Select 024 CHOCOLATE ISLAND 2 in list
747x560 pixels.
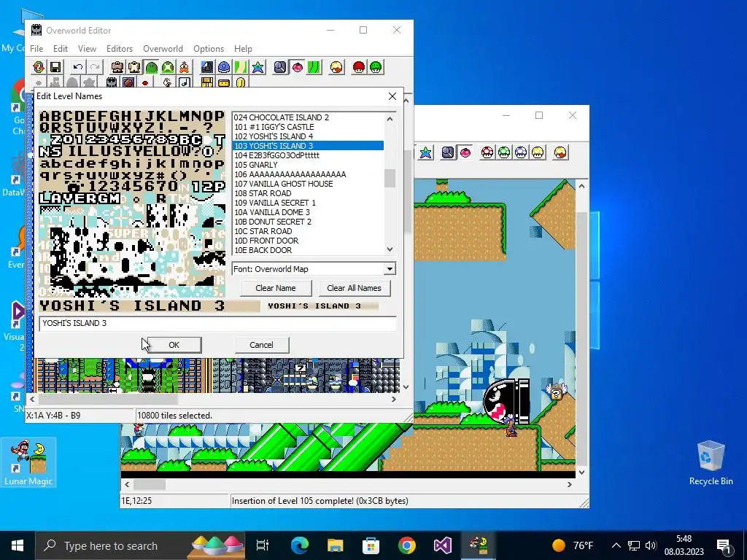[308, 117]
